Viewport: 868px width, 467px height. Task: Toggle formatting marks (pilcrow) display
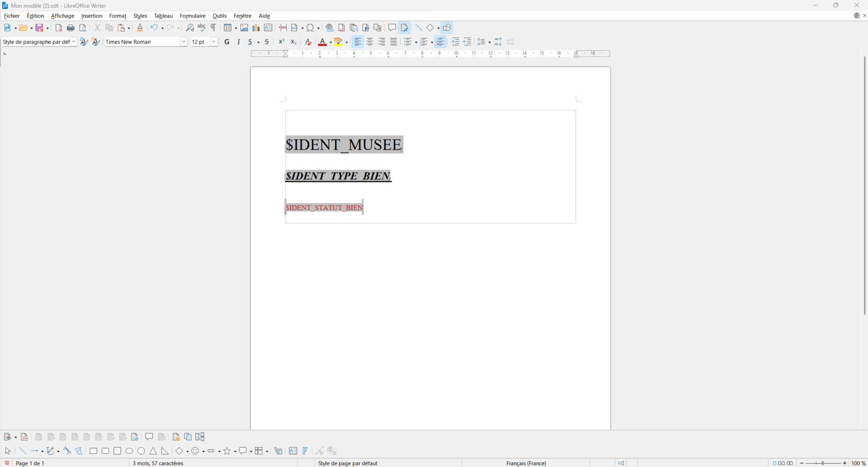point(213,28)
